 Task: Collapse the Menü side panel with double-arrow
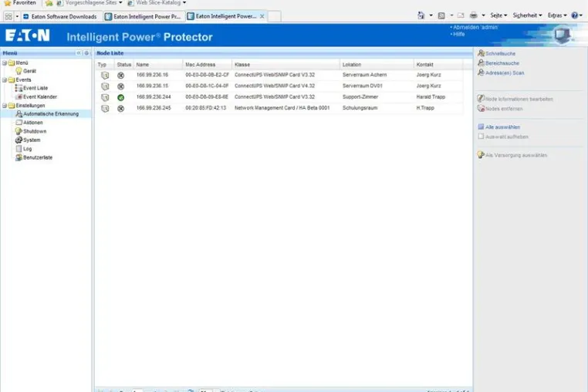[x=79, y=53]
